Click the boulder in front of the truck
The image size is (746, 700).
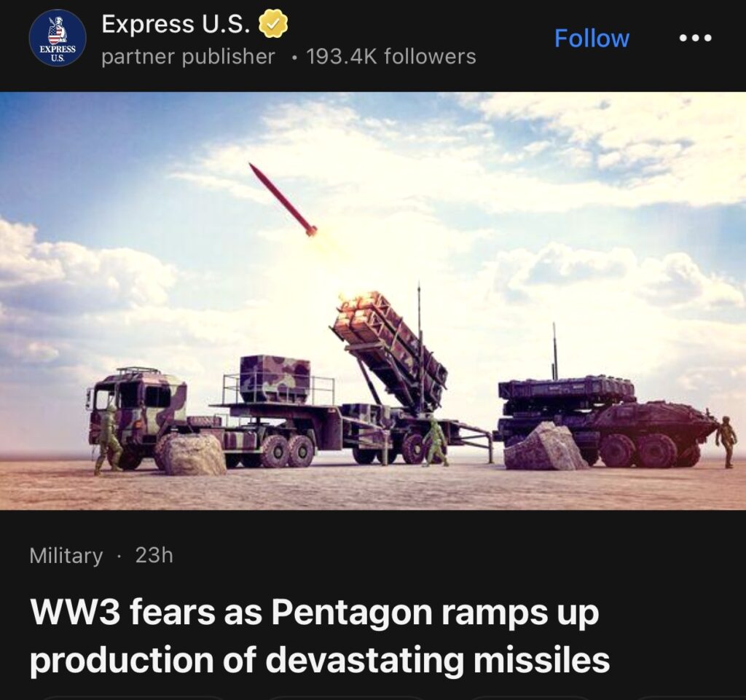point(192,453)
